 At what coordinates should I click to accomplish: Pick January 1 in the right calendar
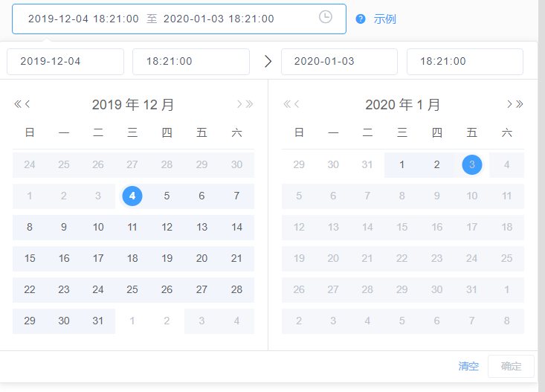click(x=402, y=164)
